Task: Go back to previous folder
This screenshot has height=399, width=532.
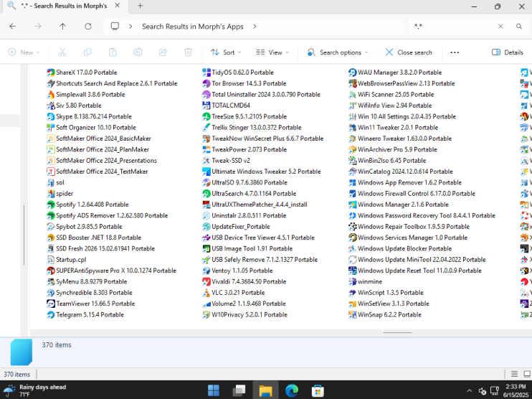Action: tap(13, 26)
